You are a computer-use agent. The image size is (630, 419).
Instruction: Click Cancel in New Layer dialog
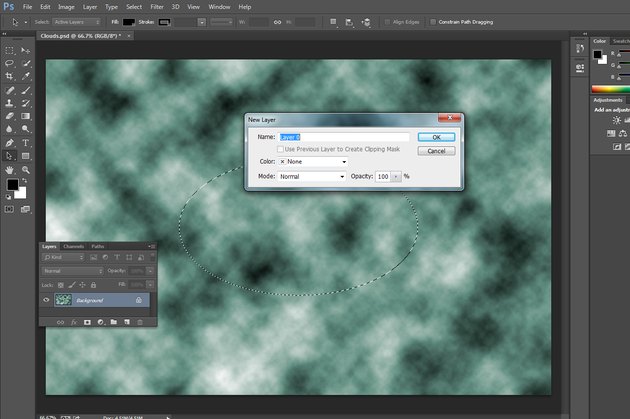click(x=436, y=151)
